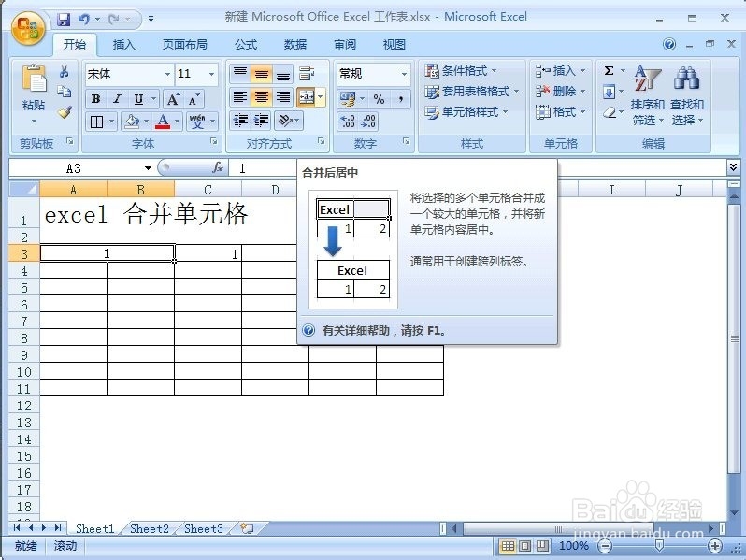This screenshot has width=746, height=560.
Task: Copy the selected cells
Action: 65,92
